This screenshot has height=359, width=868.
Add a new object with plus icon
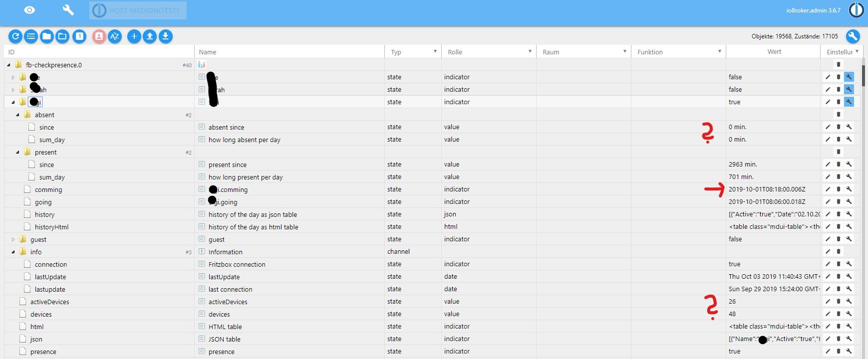coord(134,36)
